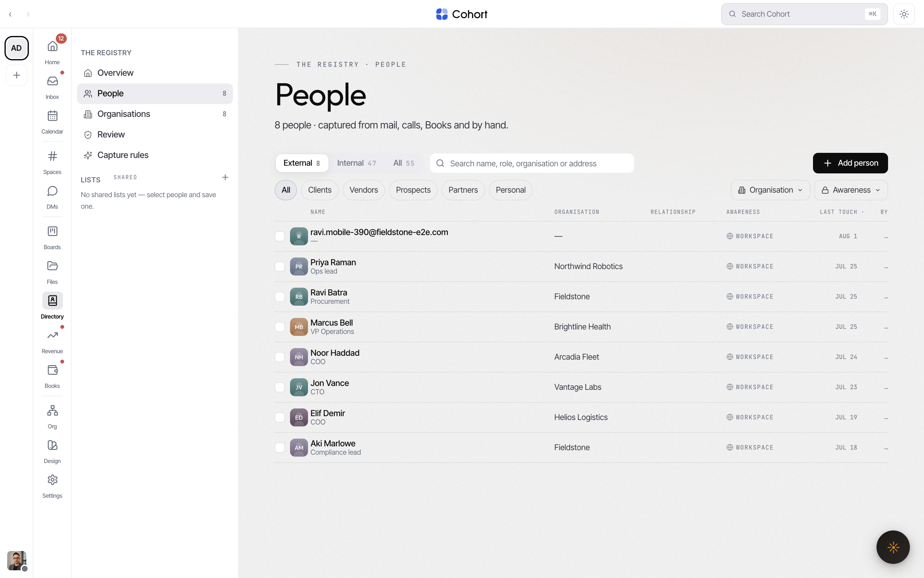Sort by the Last Touch column header
924x578 pixels.
pyautogui.click(x=838, y=212)
